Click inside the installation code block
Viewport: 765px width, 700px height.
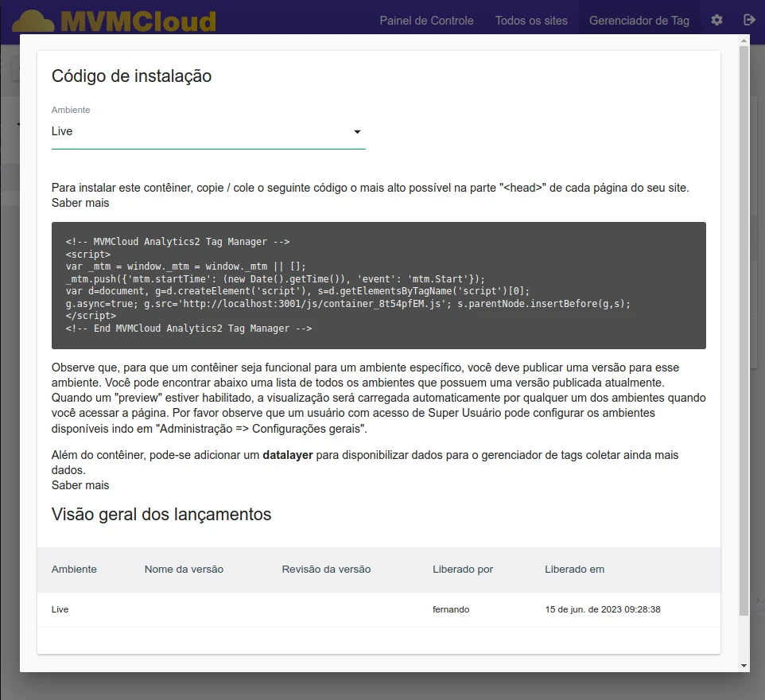pyautogui.click(x=379, y=285)
